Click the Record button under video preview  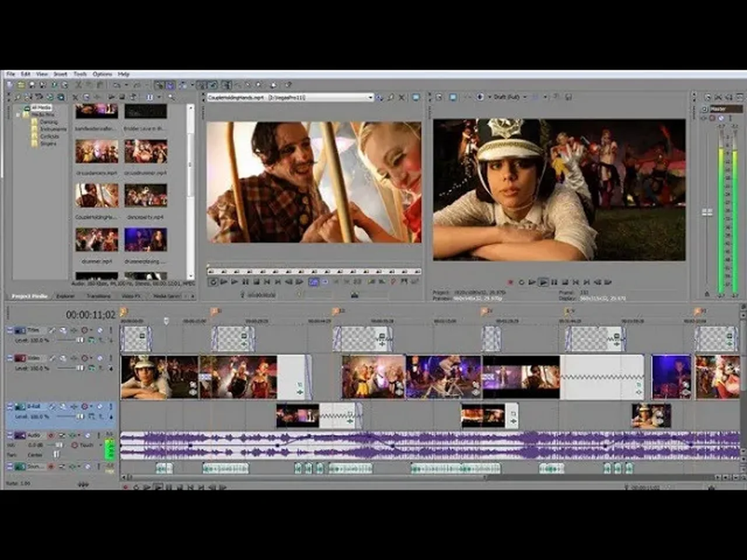[x=511, y=282]
